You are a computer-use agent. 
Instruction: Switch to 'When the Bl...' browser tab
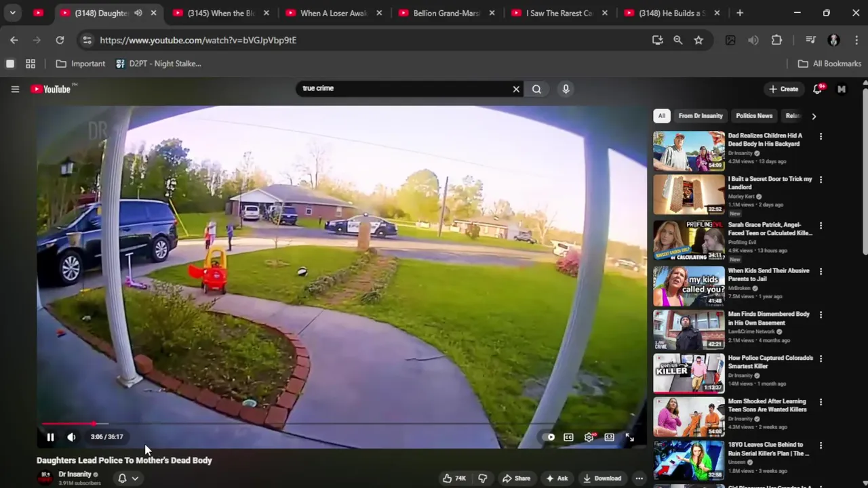point(220,13)
